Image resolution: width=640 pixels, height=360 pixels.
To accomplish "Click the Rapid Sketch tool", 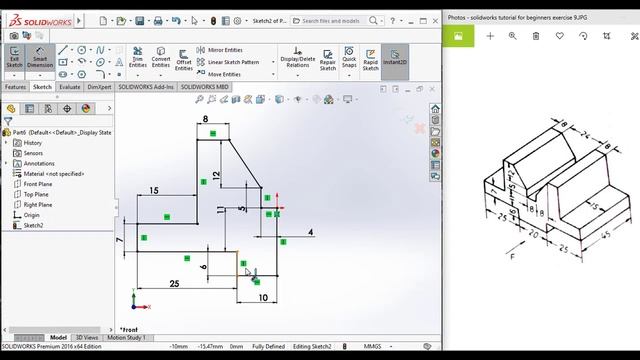I will click(x=371, y=60).
